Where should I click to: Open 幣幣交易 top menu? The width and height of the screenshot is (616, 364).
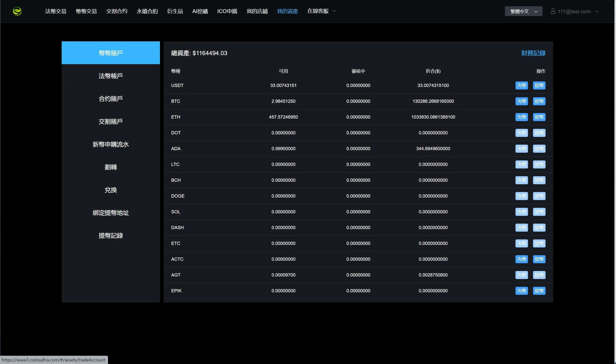click(86, 11)
